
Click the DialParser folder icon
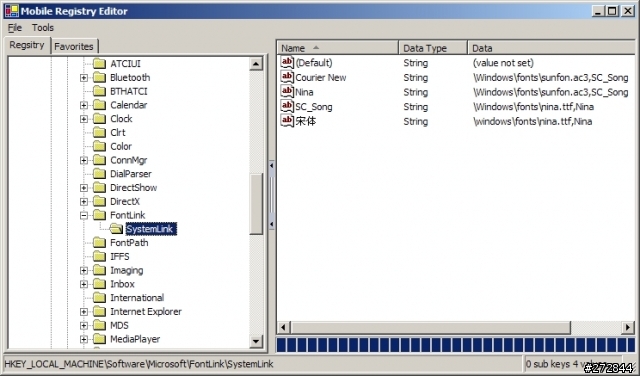click(99, 174)
